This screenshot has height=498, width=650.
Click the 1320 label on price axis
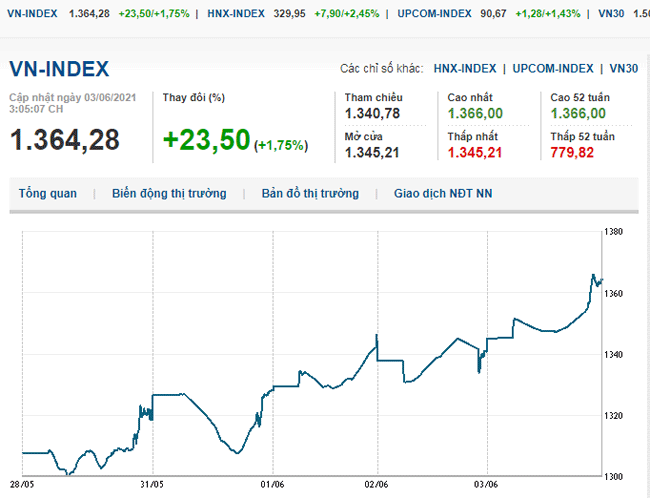[614, 415]
